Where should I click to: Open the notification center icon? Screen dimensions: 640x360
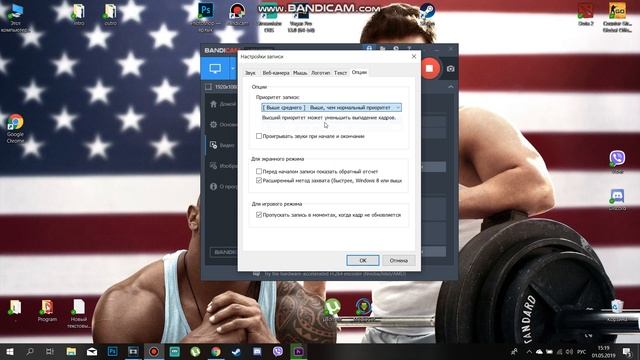[627, 351]
